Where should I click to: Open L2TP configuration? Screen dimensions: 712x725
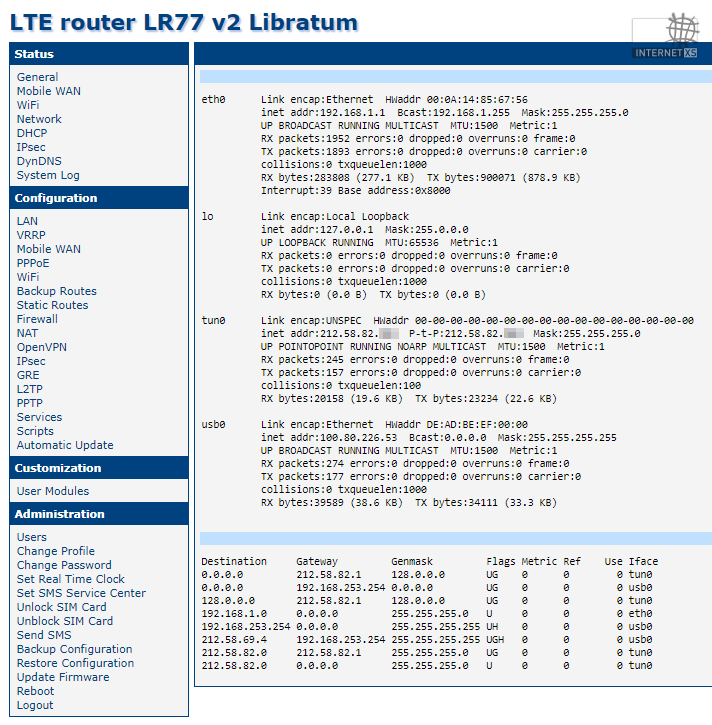30,389
